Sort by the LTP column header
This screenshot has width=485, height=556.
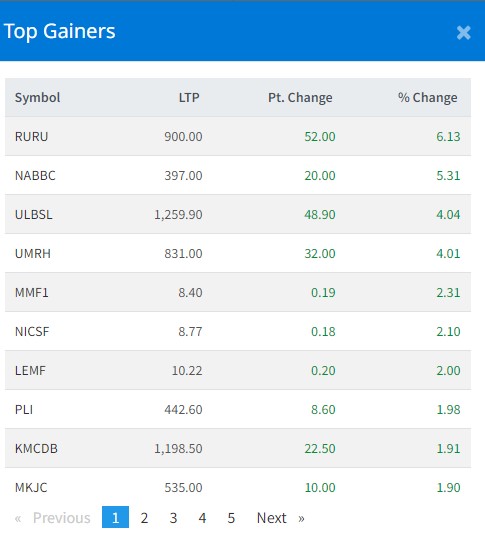[189, 98]
